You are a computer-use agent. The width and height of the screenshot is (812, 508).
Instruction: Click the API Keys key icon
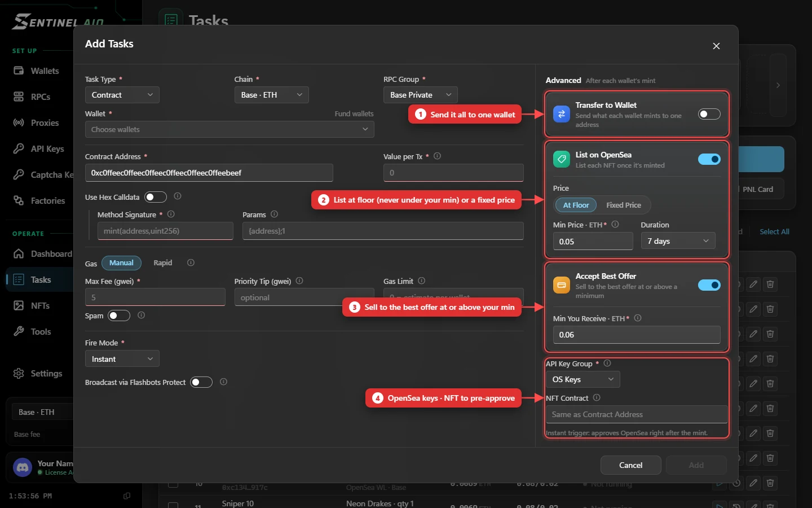pos(19,149)
